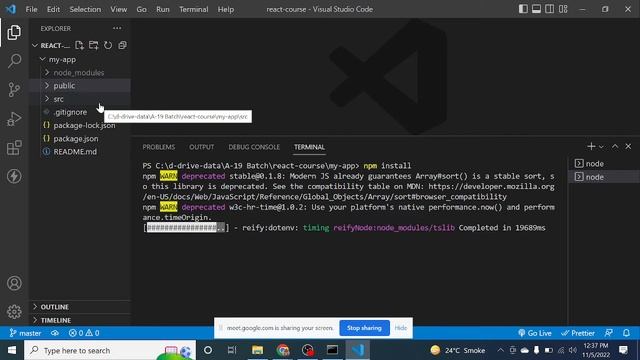Open the Thunder Client lightning icon

14,176
